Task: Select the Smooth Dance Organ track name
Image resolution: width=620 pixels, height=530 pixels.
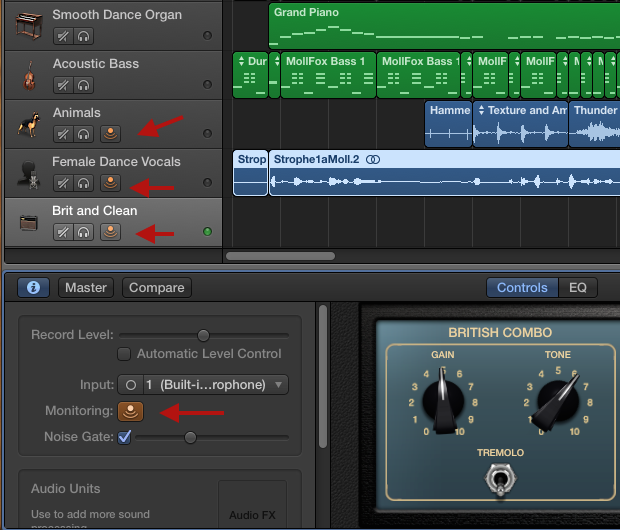Action: click(117, 15)
